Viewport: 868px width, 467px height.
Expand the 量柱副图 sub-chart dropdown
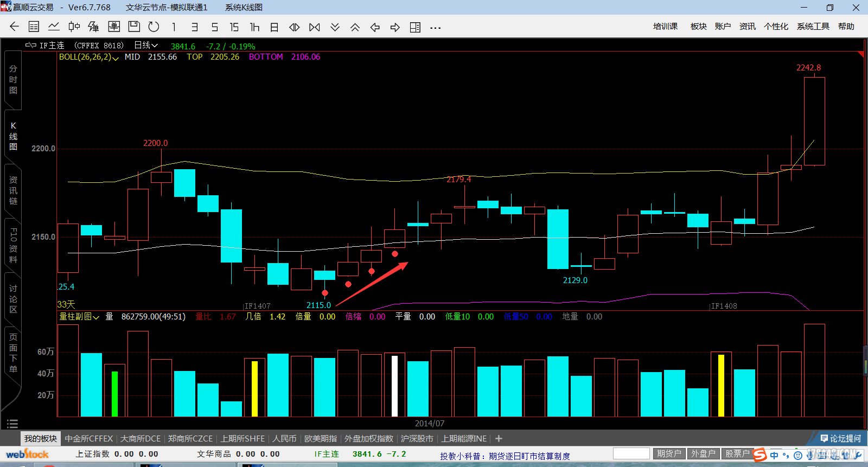coord(79,317)
